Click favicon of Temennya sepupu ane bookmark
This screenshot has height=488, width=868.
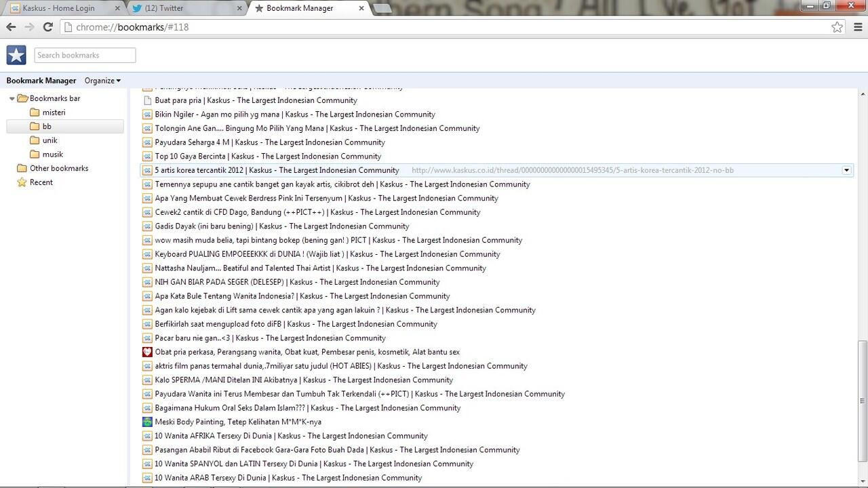pyautogui.click(x=147, y=184)
